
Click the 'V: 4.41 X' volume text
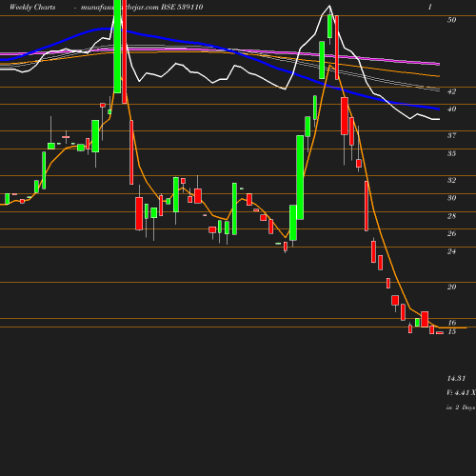(461, 392)
